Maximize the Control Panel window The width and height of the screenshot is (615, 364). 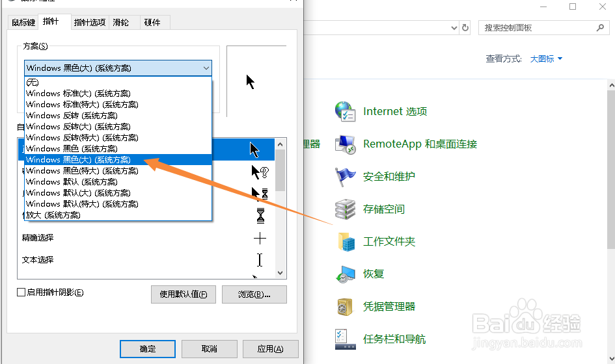[573, 6]
